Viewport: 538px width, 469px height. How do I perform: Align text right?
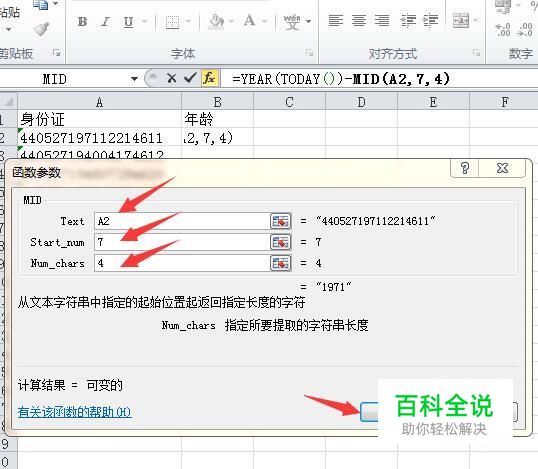(x=382, y=21)
